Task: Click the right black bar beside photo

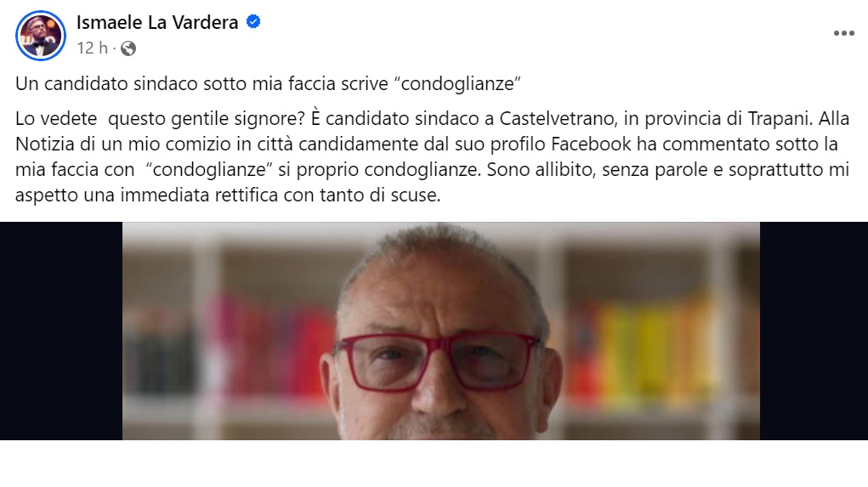Action: tap(814, 331)
